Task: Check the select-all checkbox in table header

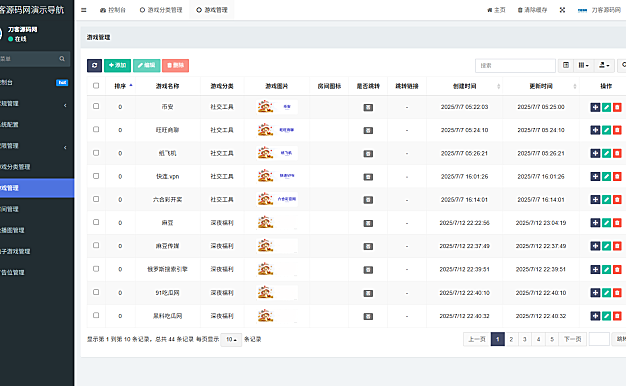Action: coord(96,85)
